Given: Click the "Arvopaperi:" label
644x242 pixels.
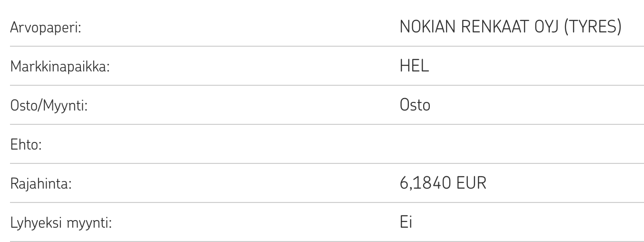Looking at the screenshot, I should point(45,27).
